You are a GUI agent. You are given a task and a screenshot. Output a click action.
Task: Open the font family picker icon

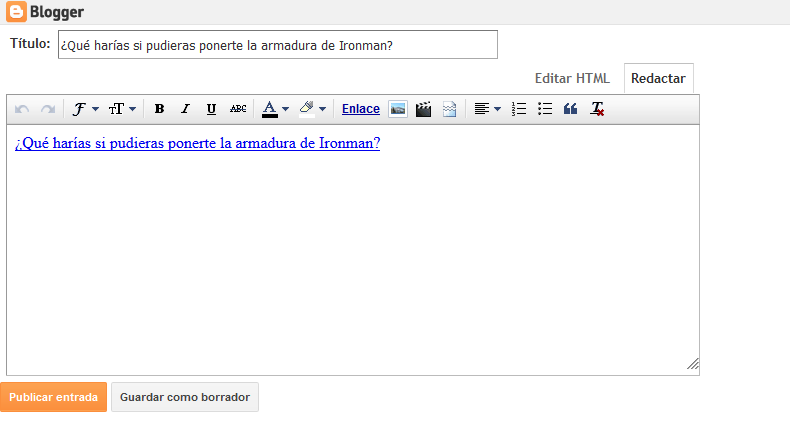pos(79,109)
